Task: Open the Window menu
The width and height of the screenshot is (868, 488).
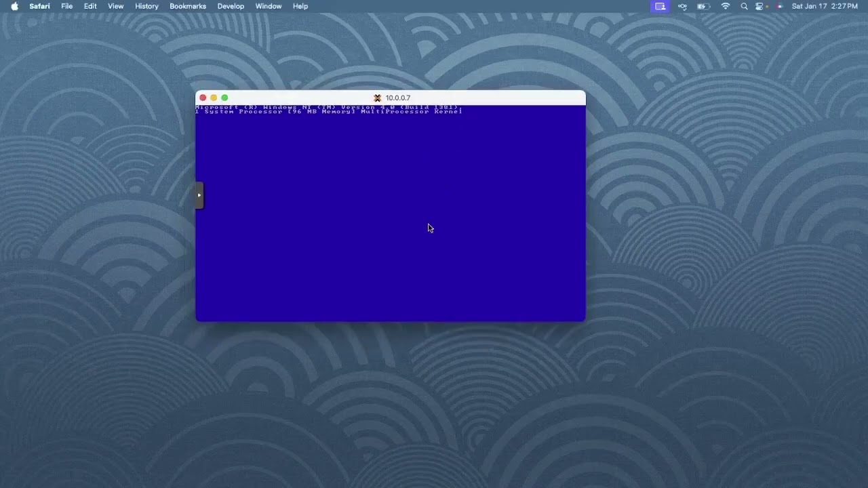Action: pyautogui.click(x=269, y=6)
